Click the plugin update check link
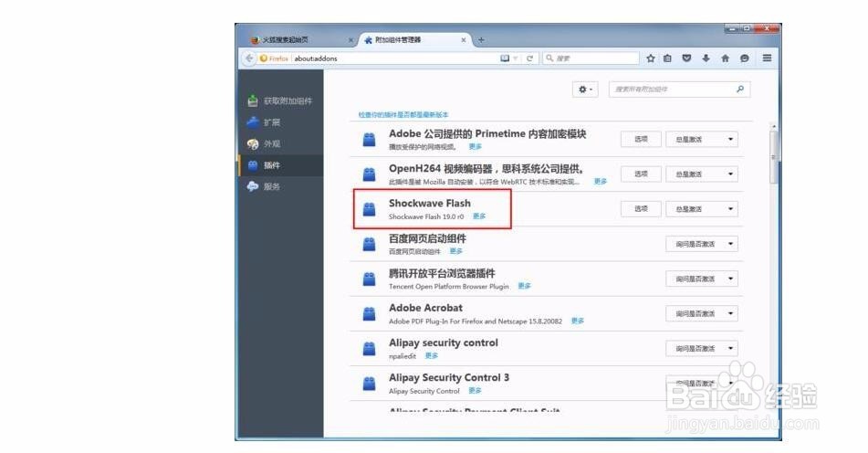This screenshot has width=868, height=453. pos(403,115)
